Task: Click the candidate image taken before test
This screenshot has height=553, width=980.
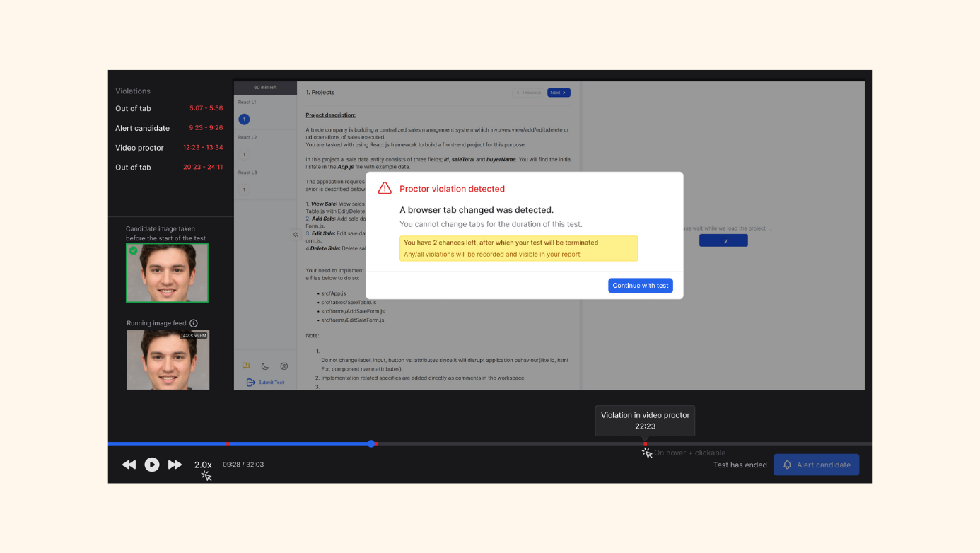Action: pos(167,273)
